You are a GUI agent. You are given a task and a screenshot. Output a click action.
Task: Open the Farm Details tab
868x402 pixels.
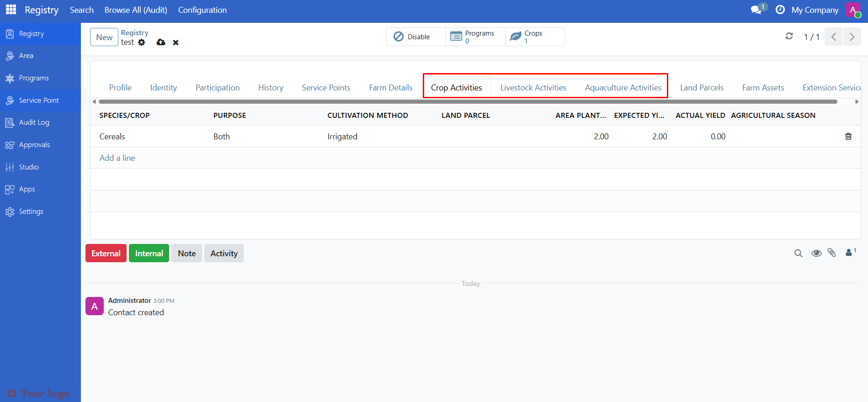pyautogui.click(x=391, y=88)
